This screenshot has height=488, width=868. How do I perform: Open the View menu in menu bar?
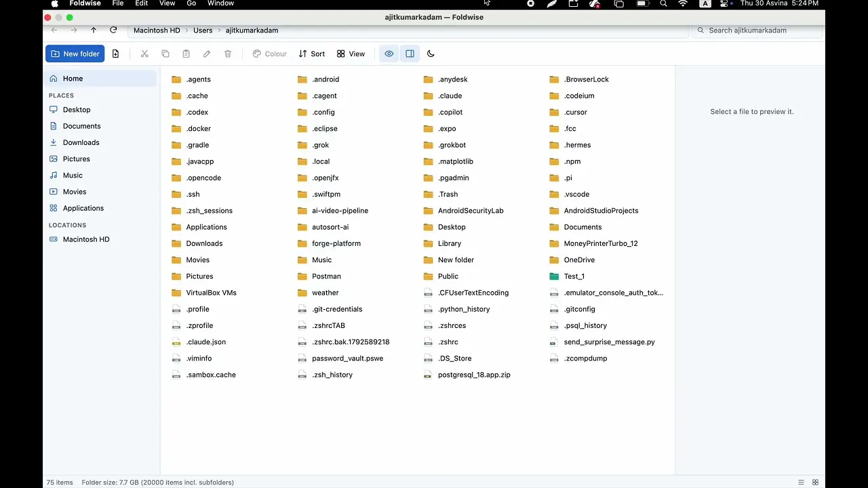(x=167, y=3)
